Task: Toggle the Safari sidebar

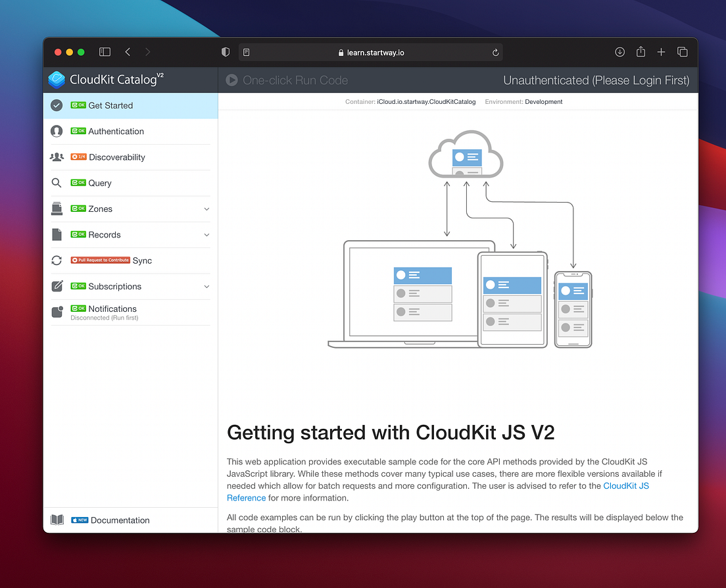Action: pos(105,51)
